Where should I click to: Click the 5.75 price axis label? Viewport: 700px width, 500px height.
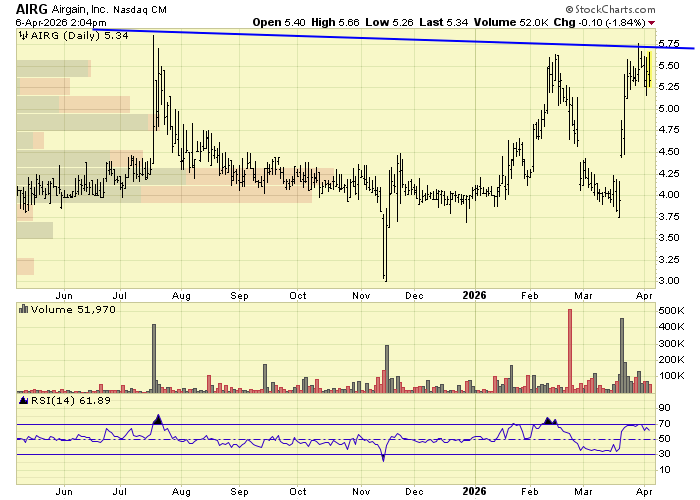(669, 43)
